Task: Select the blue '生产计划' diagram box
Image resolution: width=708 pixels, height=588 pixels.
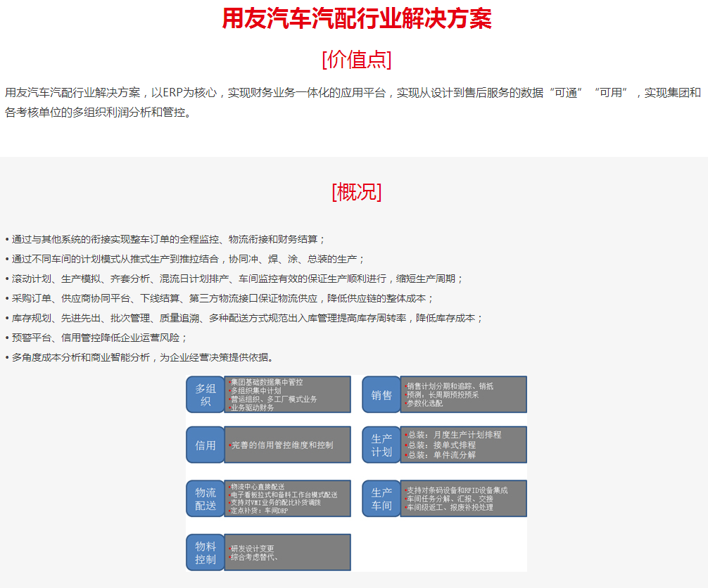Action: click(x=381, y=445)
